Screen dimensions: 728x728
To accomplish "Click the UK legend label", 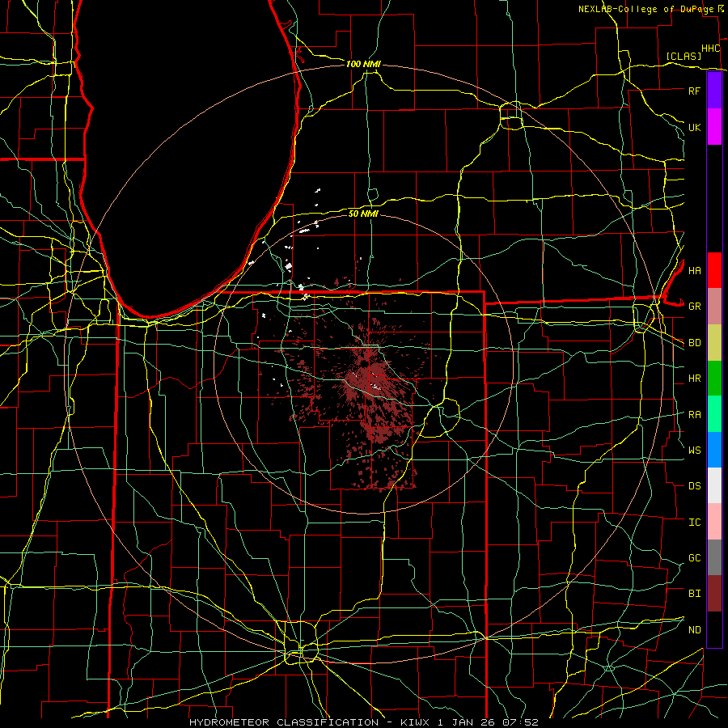I will point(694,127).
